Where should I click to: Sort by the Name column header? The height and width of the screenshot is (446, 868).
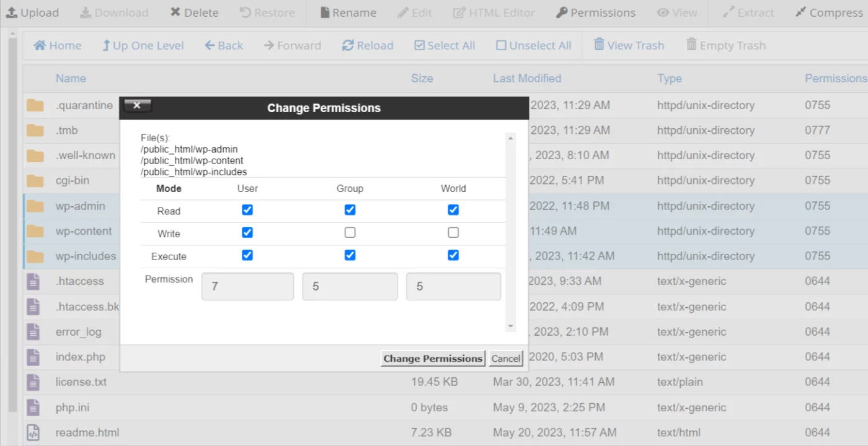tap(71, 79)
